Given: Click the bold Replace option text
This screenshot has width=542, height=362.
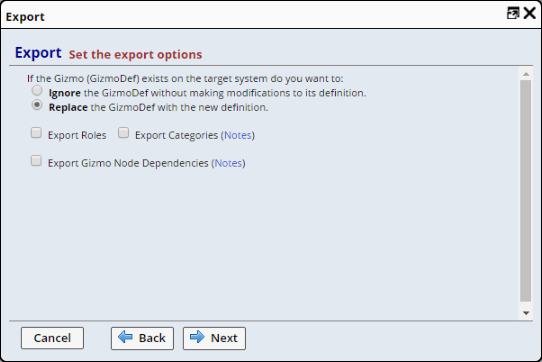Looking at the screenshot, I should [x=68, y=108].
